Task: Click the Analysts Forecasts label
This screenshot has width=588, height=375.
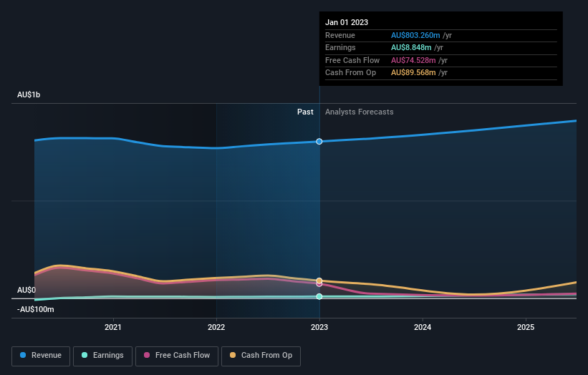Action: click(x=360, y=112)
